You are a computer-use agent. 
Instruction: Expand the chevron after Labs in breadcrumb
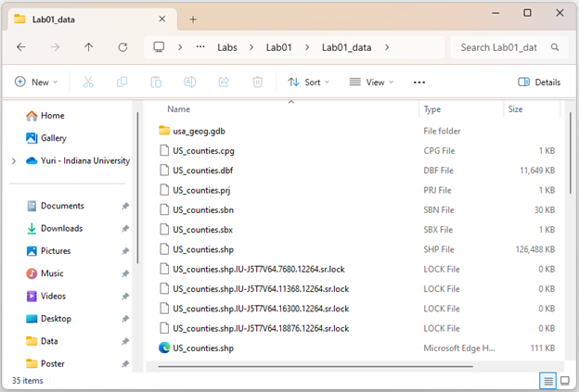pos(251,47)
